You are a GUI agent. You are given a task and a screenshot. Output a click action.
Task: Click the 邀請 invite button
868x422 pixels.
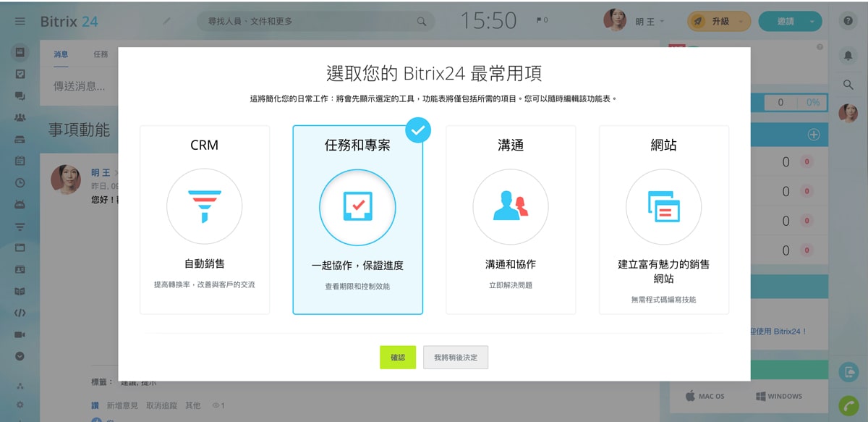click(x=786, y=22)
